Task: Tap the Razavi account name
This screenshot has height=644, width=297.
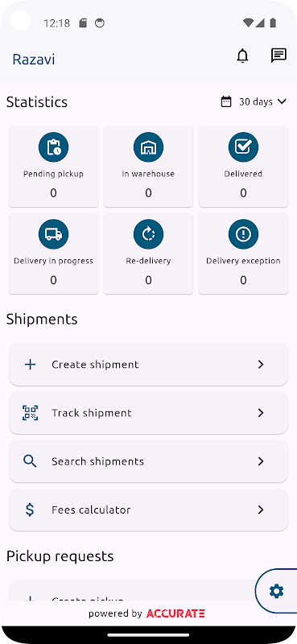Action: pos(34,60)
